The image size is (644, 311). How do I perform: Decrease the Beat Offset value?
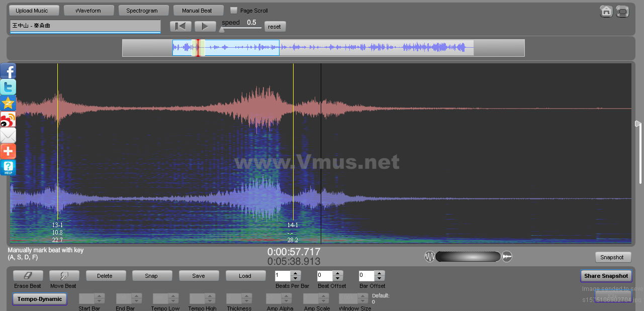[337, 278]
